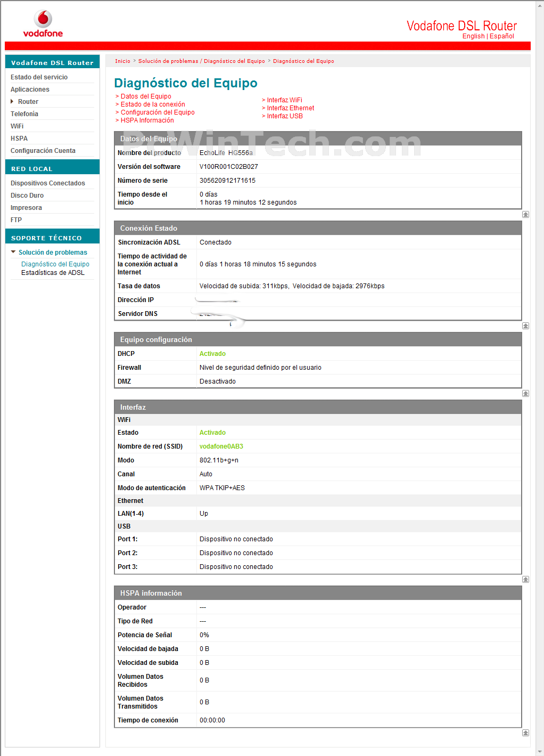Open Telefonía menu item

pyautogui.click(x=24, y=114)
